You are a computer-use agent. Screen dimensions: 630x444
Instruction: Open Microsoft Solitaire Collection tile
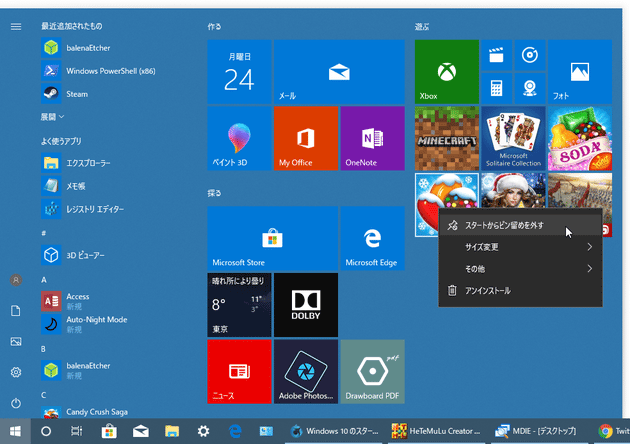pos(513,138)
